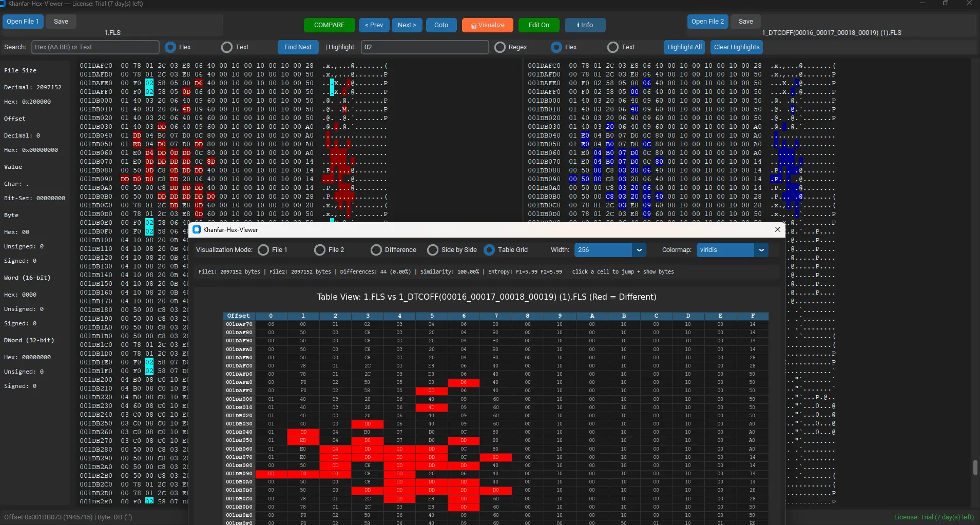
Task: Click Highlight All occurrences
Action: (x=684, y=47)
